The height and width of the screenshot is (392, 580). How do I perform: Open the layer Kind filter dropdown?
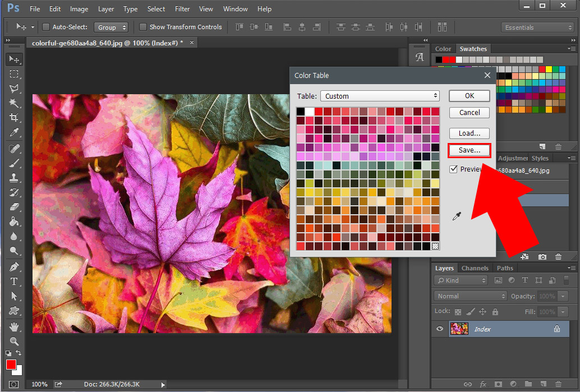click(x=461, y=280)
